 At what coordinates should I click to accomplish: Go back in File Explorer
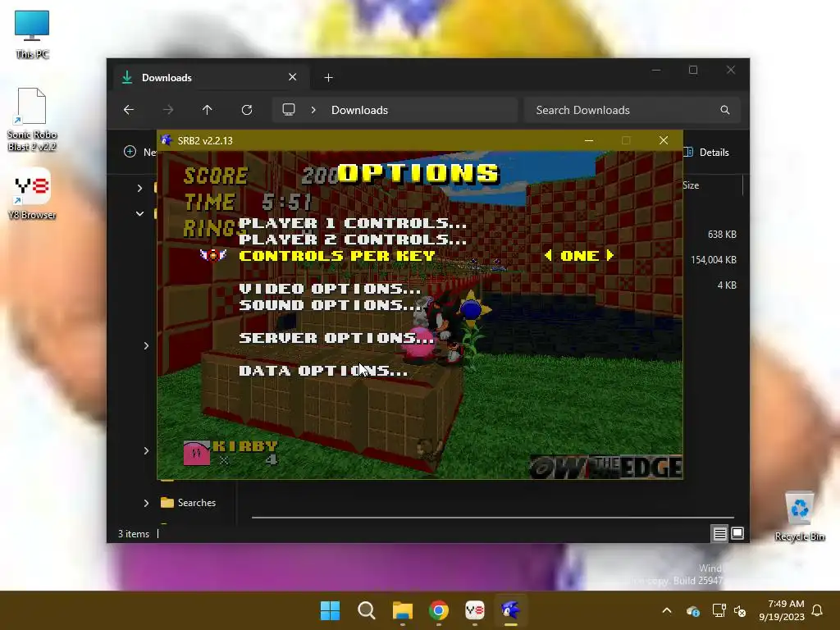(129, 110)
